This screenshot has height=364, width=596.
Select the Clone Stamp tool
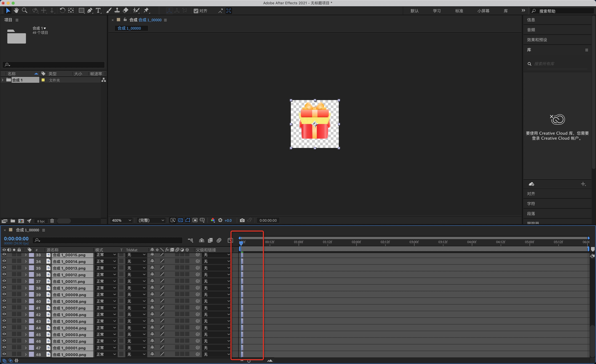(117, 10)
